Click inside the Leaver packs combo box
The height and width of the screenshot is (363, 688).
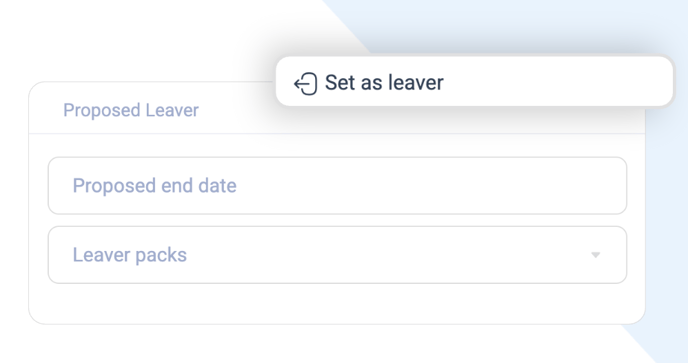point(337,255)
